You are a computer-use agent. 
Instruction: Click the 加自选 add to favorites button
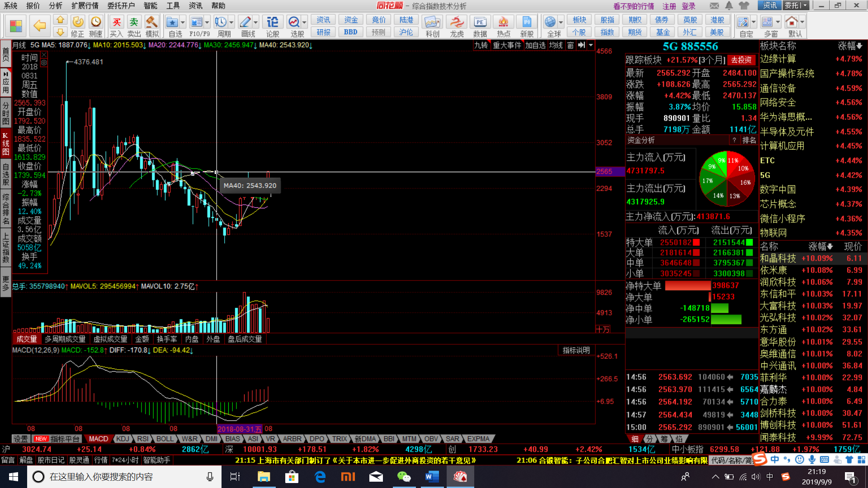click(x=535, y=45)
